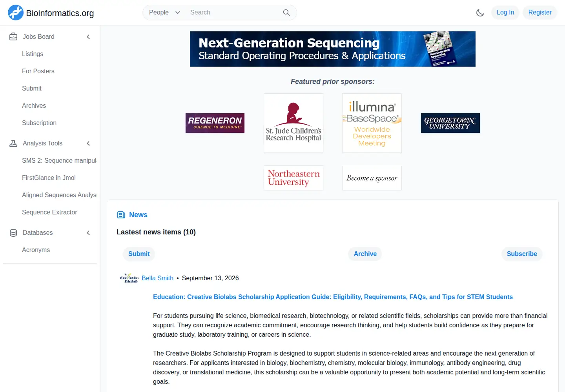Click the Illumina BaseSpace sponsor logo

tap(372, 123)
